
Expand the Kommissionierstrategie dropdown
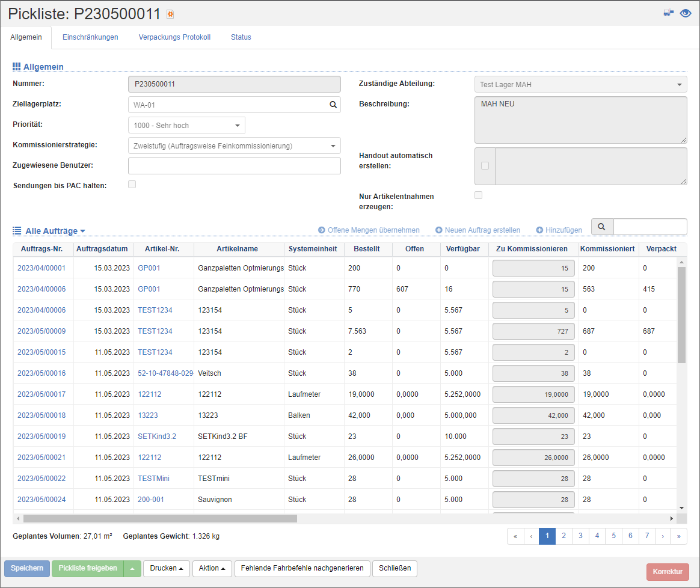tap(234, 145)
